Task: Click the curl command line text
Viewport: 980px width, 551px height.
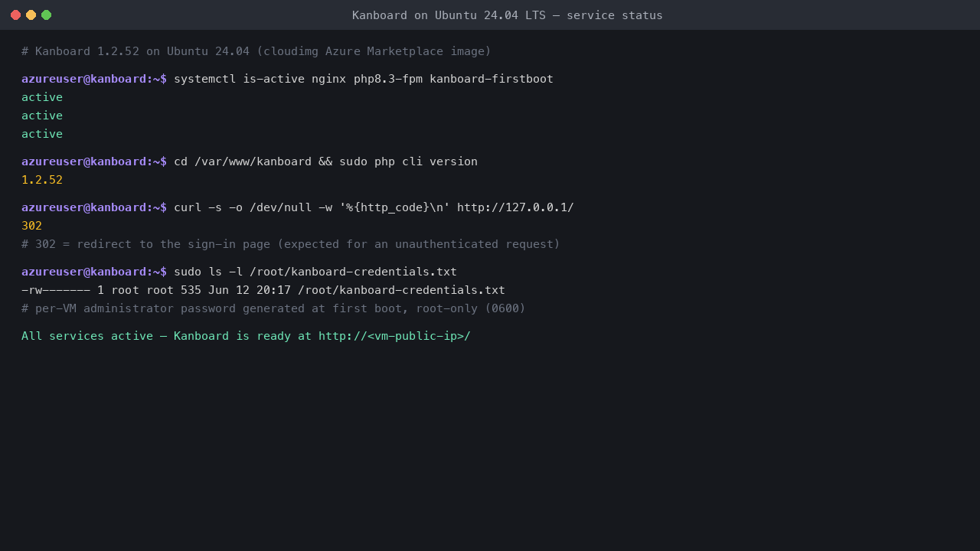Action: [374, 207]
